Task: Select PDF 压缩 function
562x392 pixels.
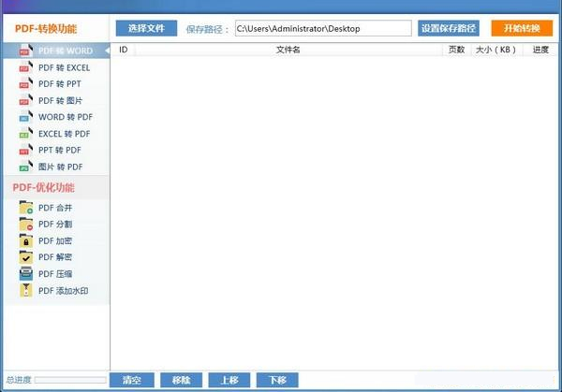Action: pyautogui.click(x=56, y=274)
